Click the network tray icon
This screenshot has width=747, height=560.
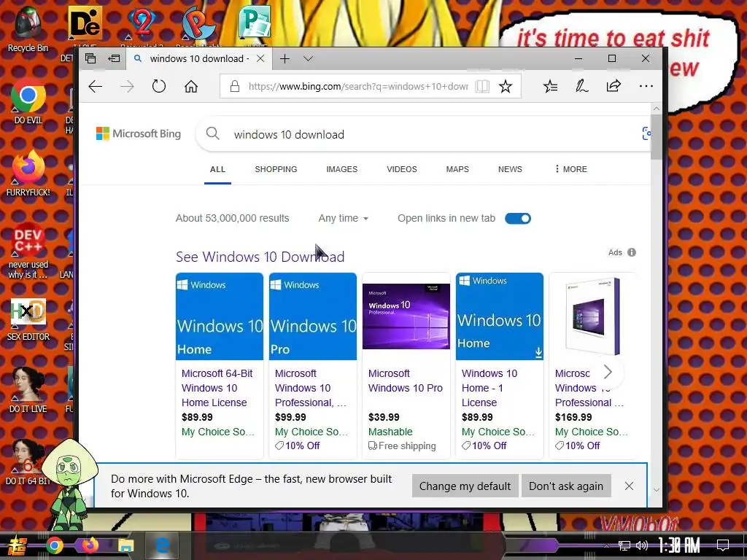click(624, 545)
